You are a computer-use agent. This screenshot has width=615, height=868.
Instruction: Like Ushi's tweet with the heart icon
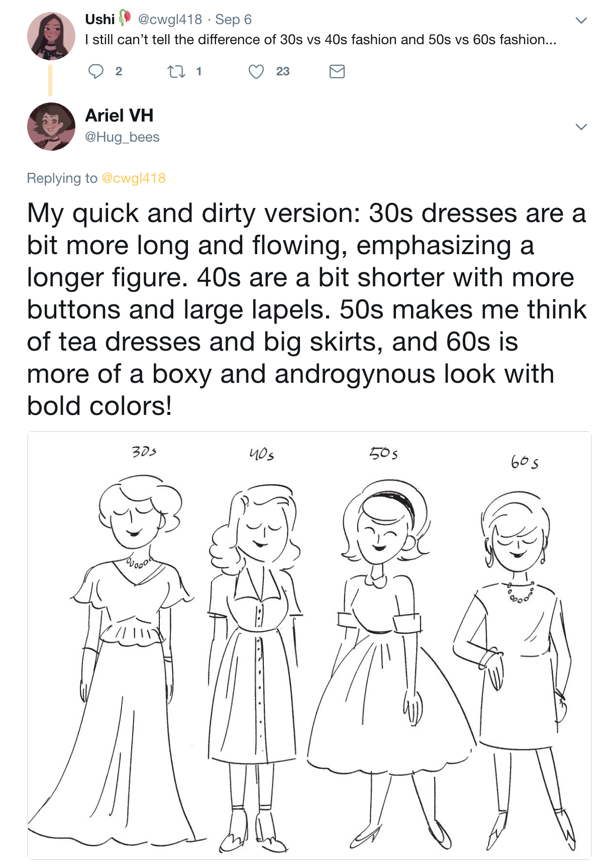click(x=256, y=72)
